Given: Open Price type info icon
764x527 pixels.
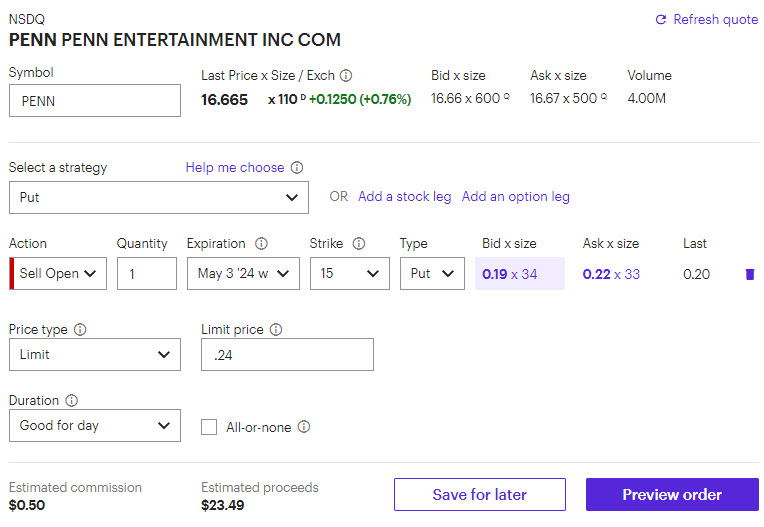Looking at the screenshot, I should pyautogui.click(x=80, y=330).
